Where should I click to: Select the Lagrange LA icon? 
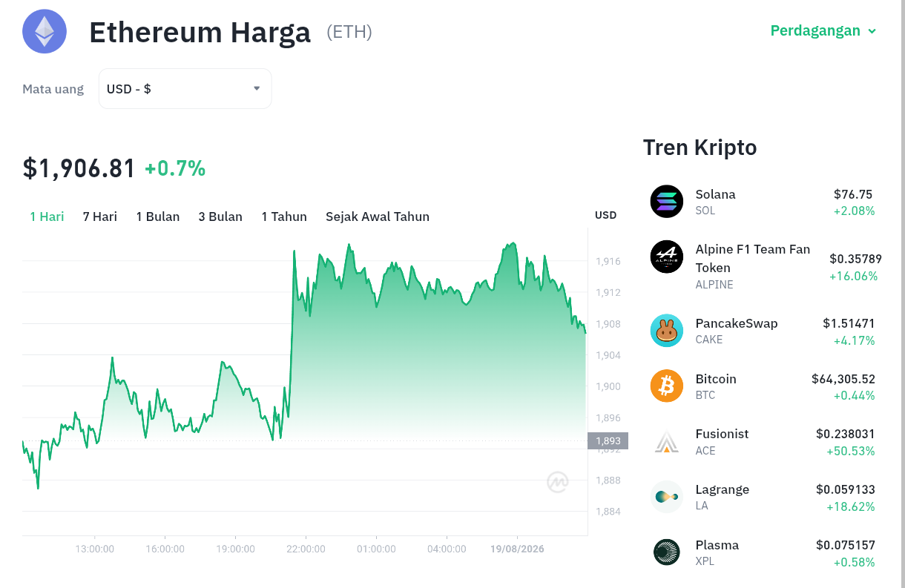(667, 497)
